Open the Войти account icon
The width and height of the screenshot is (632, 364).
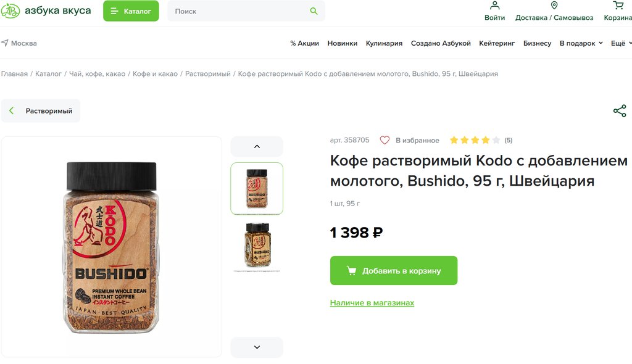click(x=494, y=6)
